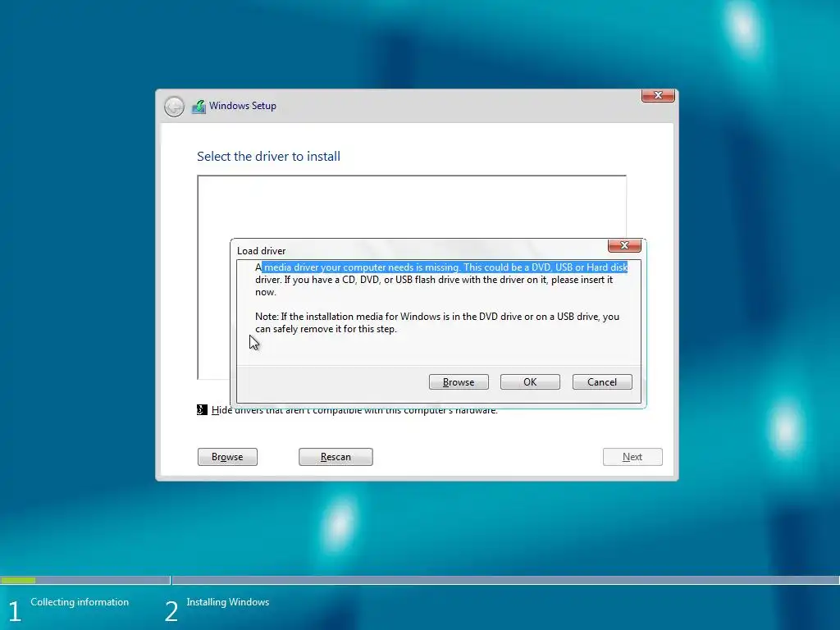Click the green setup progress bar
Image resolution: width=840 pixels, height=630 pixels.
coord(18,580)
